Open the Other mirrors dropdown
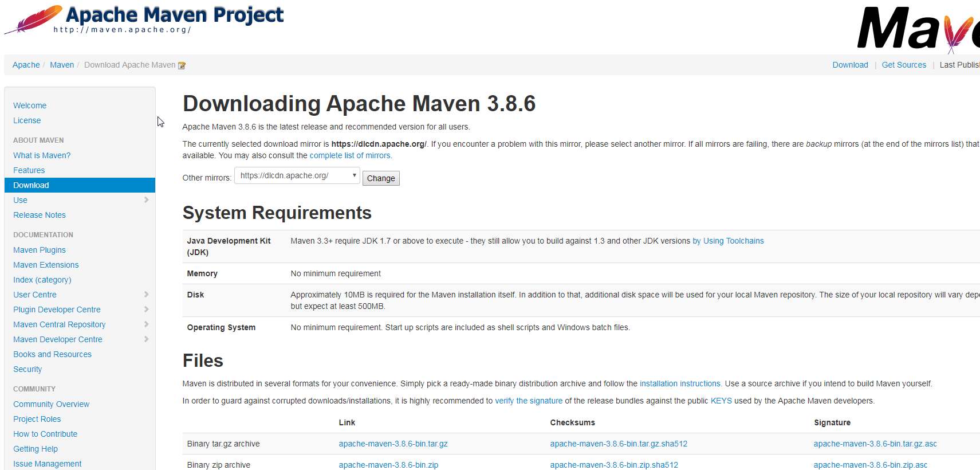This screenshot has height=470, width=980. tap(297, 176)
